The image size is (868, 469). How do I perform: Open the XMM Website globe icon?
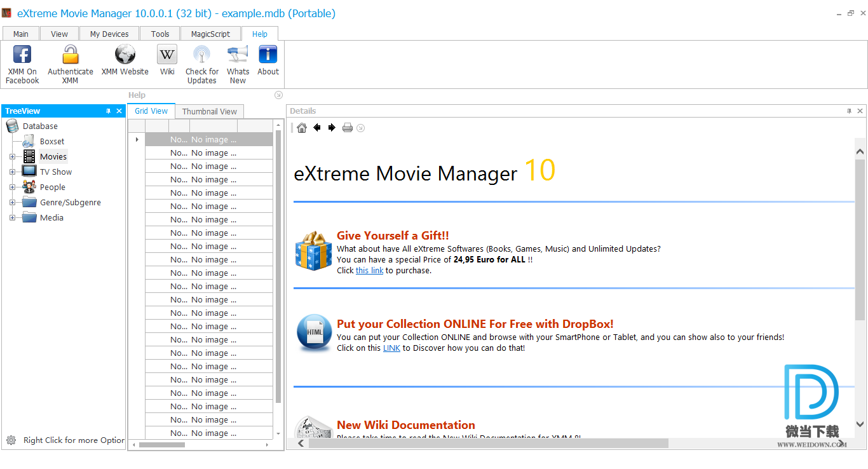point(125,54)
